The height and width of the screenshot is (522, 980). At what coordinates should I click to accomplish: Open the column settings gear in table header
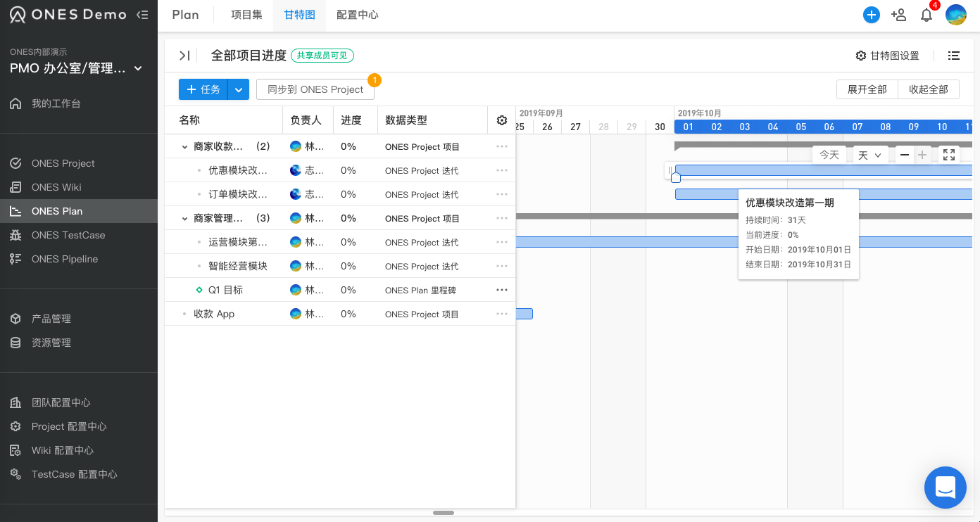502,120
